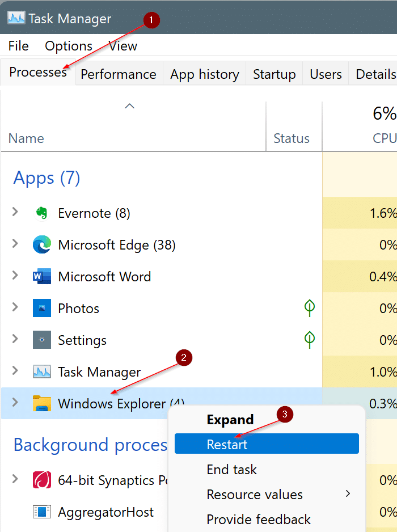
Task: Click the 64-bit Synaptics process icon
Action: pyautogui.click(x=42, y=480)
